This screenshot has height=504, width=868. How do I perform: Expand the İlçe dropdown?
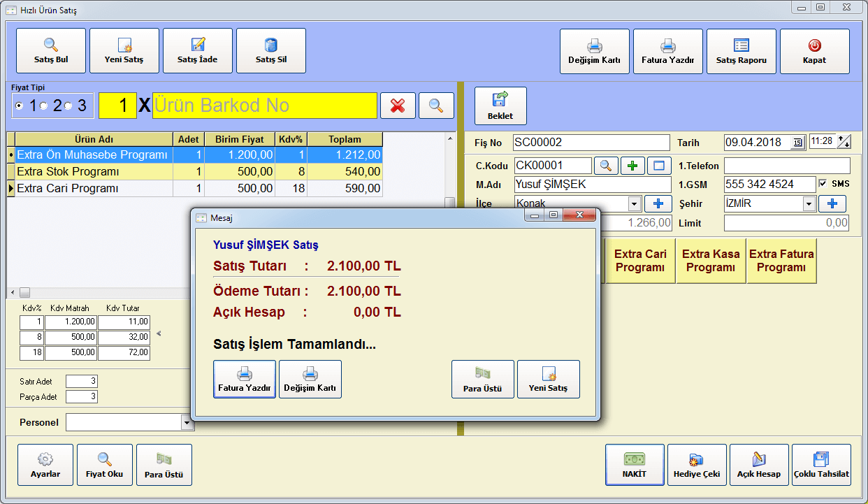(x=635, y=204)
